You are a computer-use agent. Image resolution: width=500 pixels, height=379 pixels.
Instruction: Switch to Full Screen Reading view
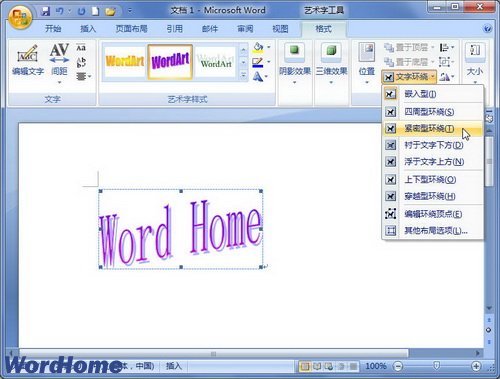click(x=317, y=366)
